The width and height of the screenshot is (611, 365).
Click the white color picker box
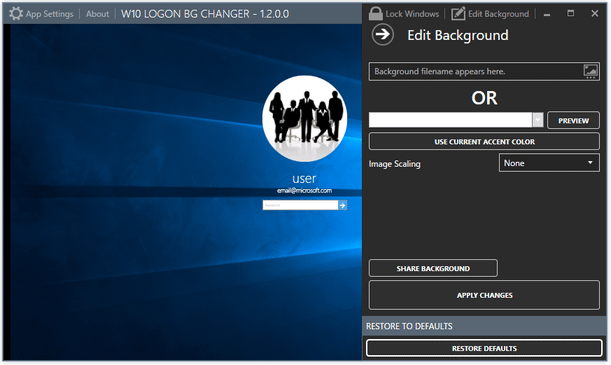[450, 120]
